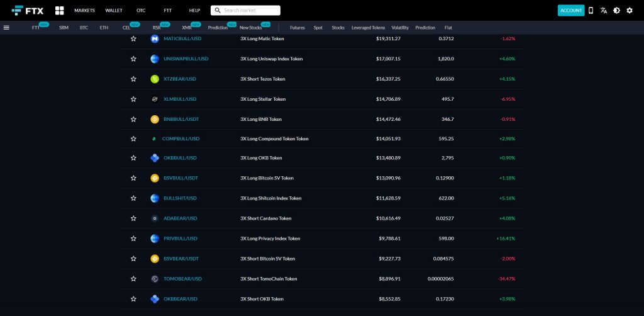This screenshot has height=316, width=644.
Task: Switch to the Leveraged Tokens tab
Action: coord(368,28)
